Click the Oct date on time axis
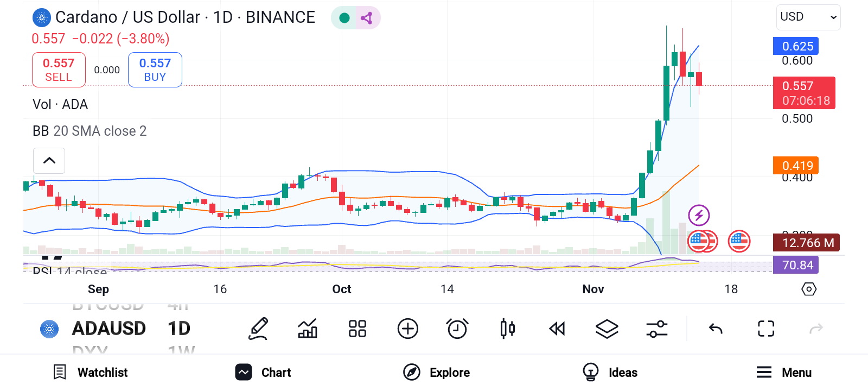The height and width of the screenshot is (391, 868). pyautogui.click(x=342, y=289)
